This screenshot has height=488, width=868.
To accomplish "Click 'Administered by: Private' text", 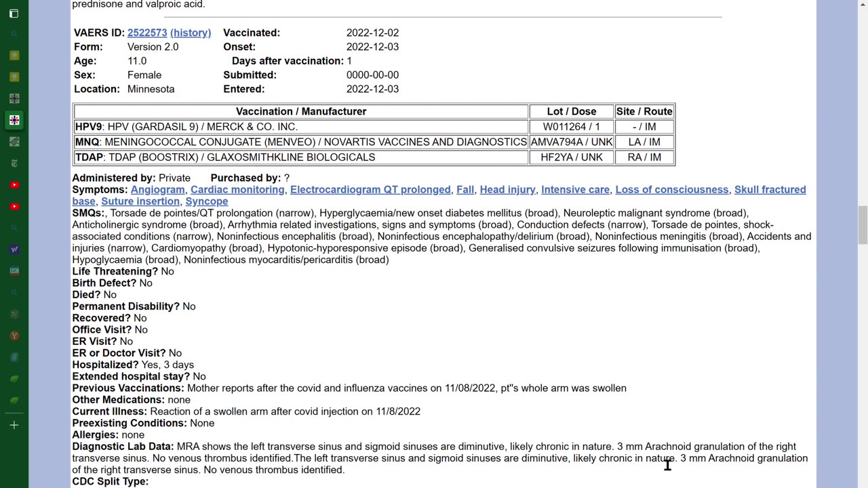I will pos(132,178).
